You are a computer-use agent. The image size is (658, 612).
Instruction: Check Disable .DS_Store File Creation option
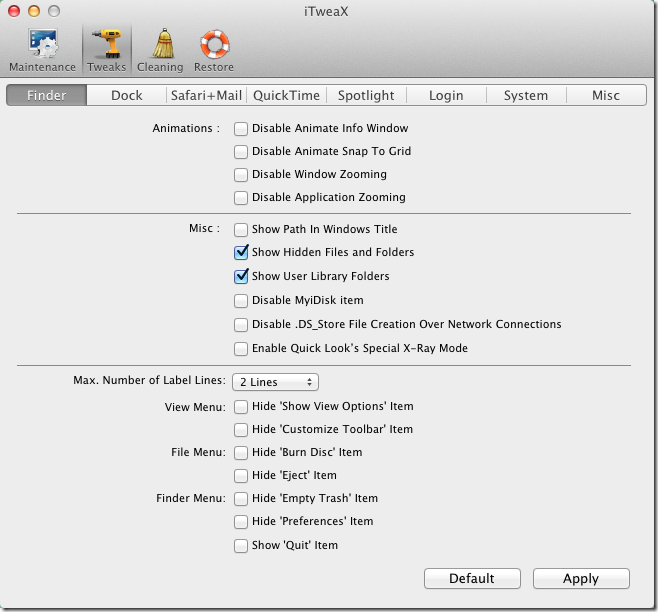[241, 325]
